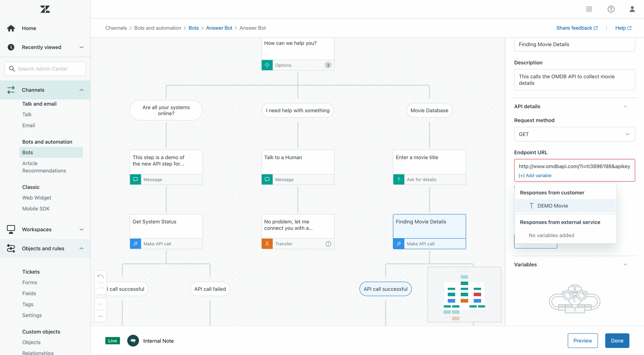Click the Make API call plug icon under Get System Status
The height and width of the screenshot is (355, 644).
tap(136, 244)
